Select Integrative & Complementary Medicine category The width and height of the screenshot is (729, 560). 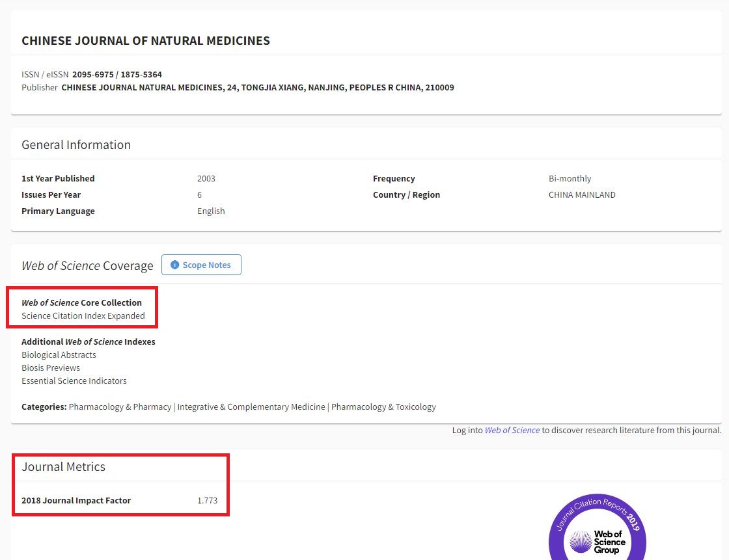[x=251, y=407]
